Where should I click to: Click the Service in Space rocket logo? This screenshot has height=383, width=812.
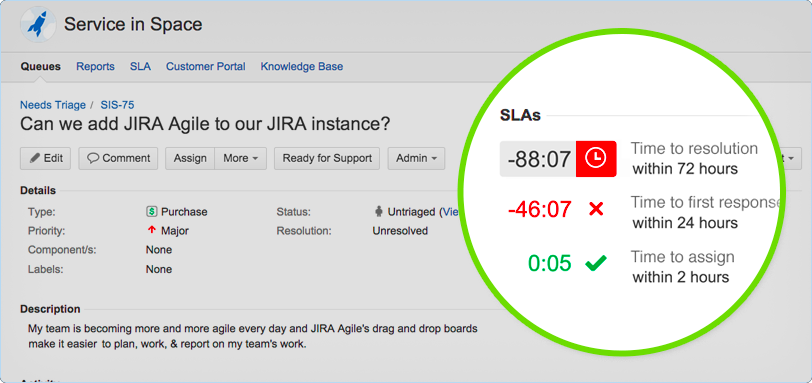pos(38,24)
